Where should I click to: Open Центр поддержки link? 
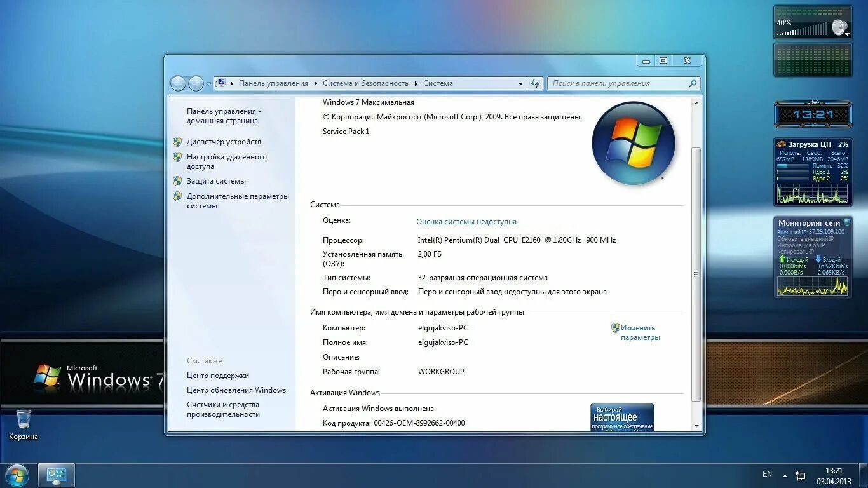[x=218, y=376]
